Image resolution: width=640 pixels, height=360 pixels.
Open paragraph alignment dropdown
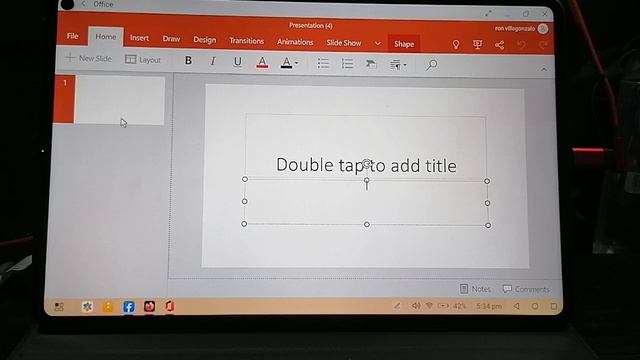[x=398, y=65]
